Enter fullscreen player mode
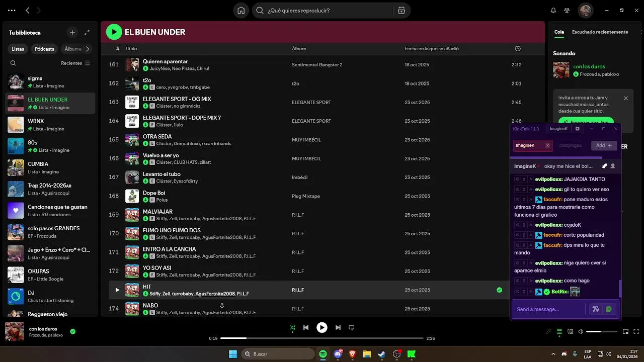644x362 pixels. [x=636, y=332]
